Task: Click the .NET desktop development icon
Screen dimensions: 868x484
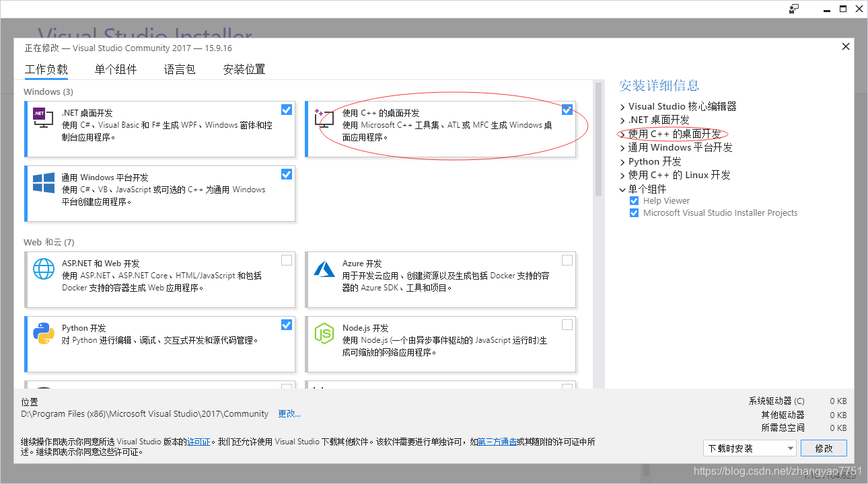Action: click(x=43, y=118)
